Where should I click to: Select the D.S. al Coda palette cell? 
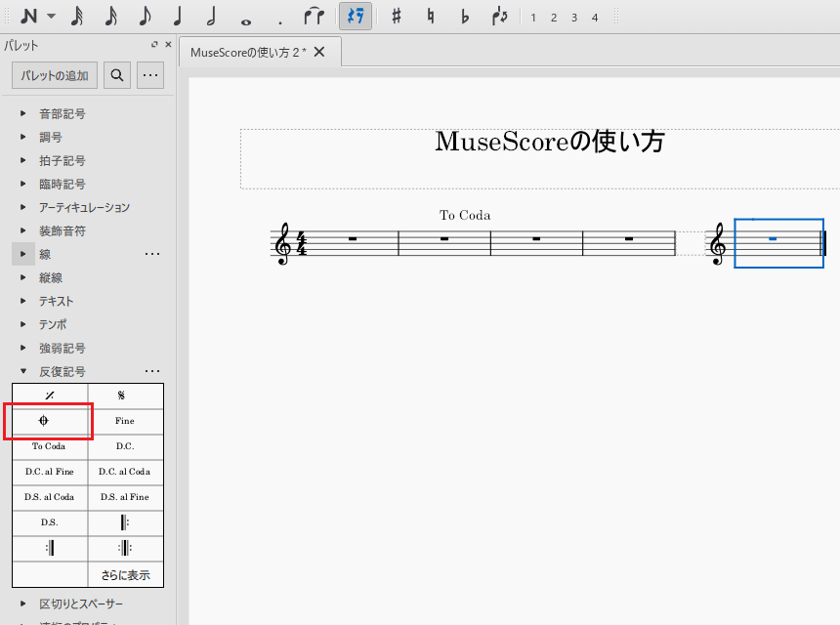click(x=50, y=497)
